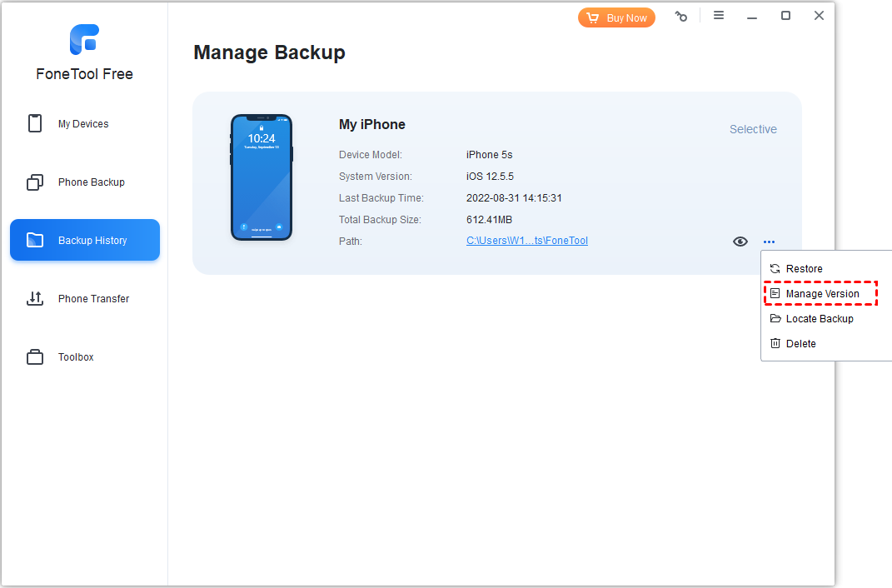The image size is (892, 588).
Task: Open the hamburger menu in title bar
Action: click(x=719, y=16)
